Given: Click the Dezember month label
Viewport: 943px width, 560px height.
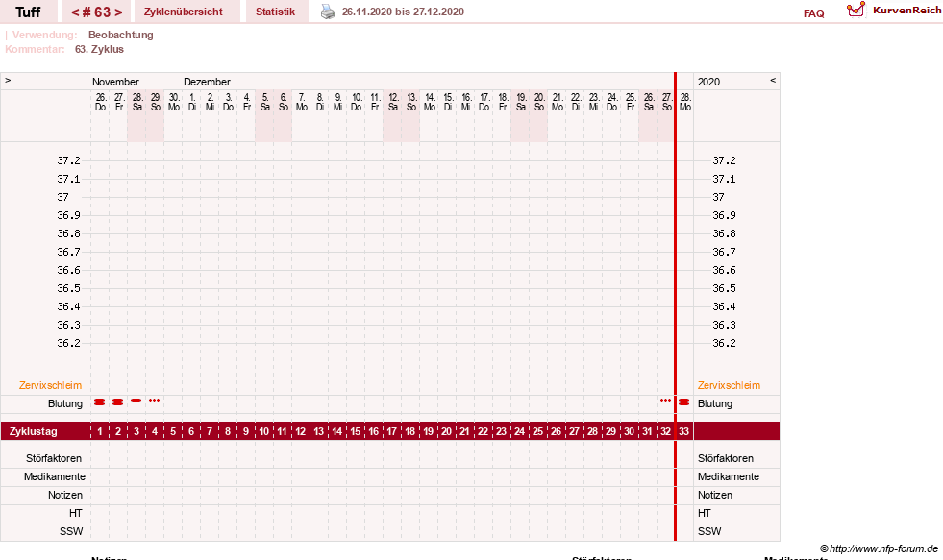Looking at the screenshot, I should point(207,82).
